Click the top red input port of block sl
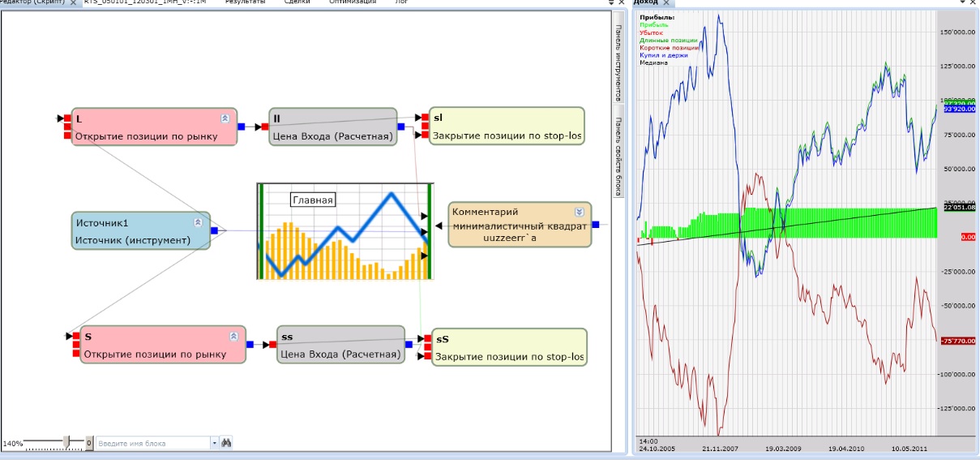The width and height of the screenshot is (980, 460). point(425,118)
